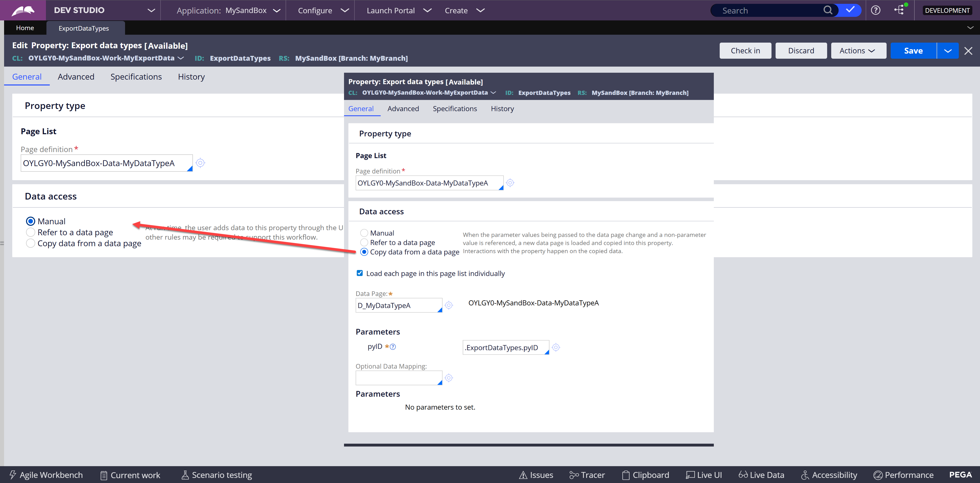Switch to the Home tab
Screen dimensions: 980x483
tap(25, 28)
